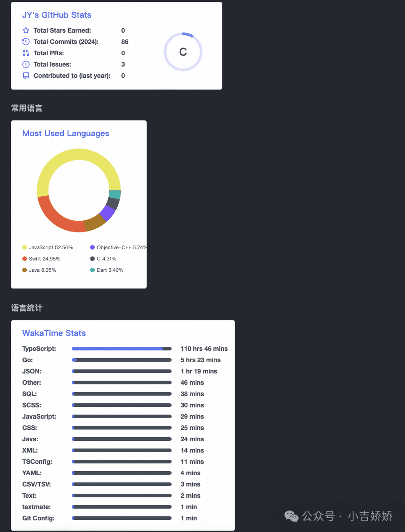Click the Other: row label
Image resolution: width=405 pixels, height=532 pixels.
(32, 383)
